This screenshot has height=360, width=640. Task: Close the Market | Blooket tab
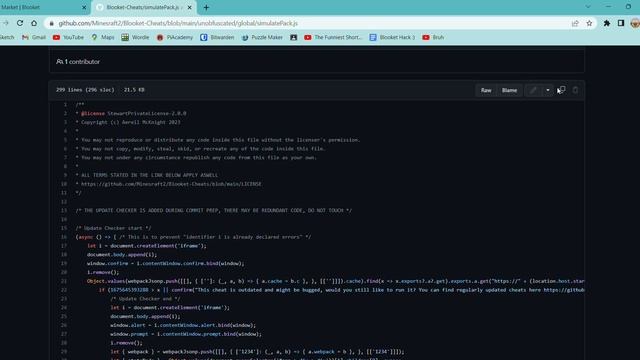(84, 7)
